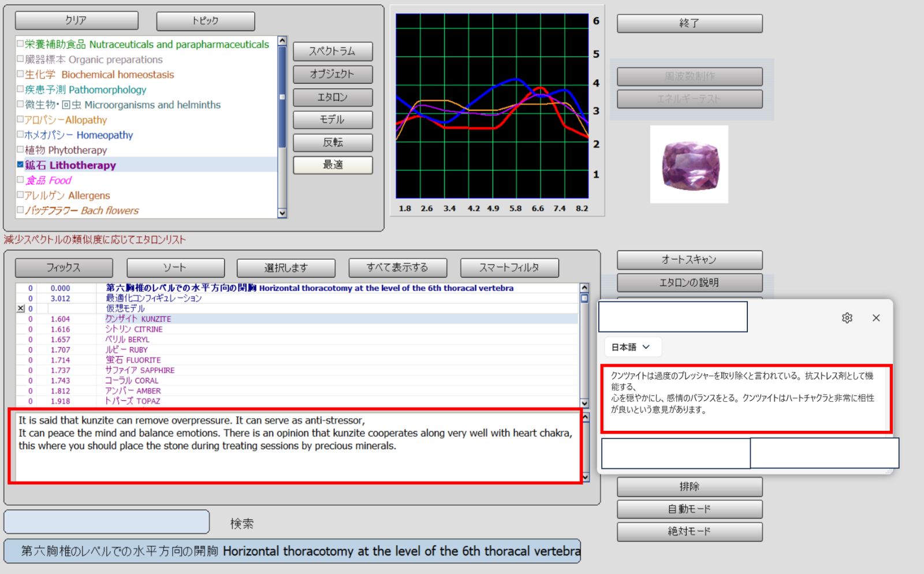Viewport: 924px width, 574px height.
Task: Click the オートスキャン button
Action: (x=689, y=260)
